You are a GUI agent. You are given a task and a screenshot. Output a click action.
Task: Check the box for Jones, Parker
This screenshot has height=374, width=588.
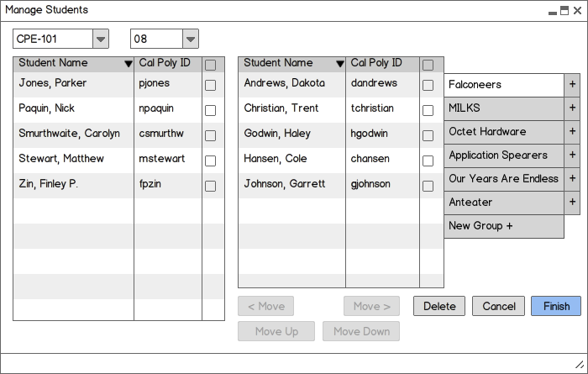click(210, 85)
